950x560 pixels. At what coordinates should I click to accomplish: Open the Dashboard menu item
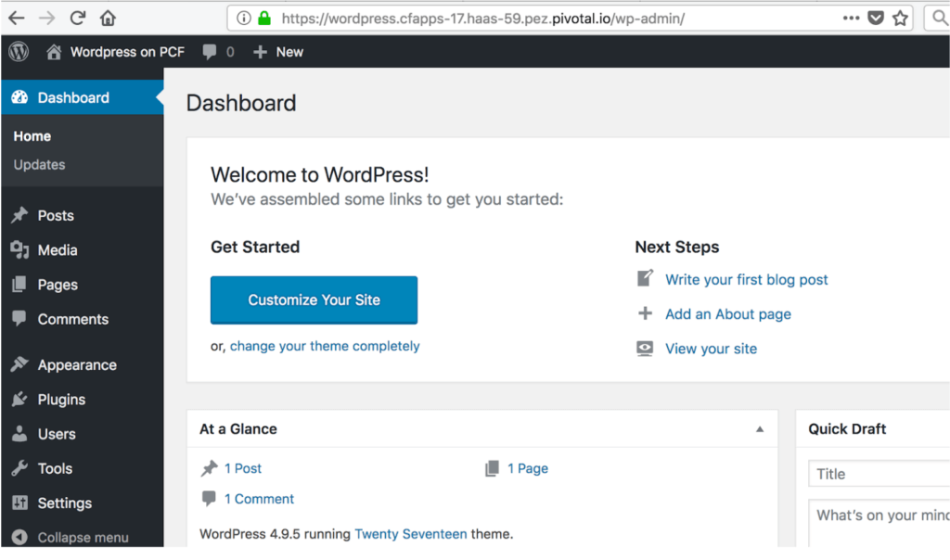83,97
